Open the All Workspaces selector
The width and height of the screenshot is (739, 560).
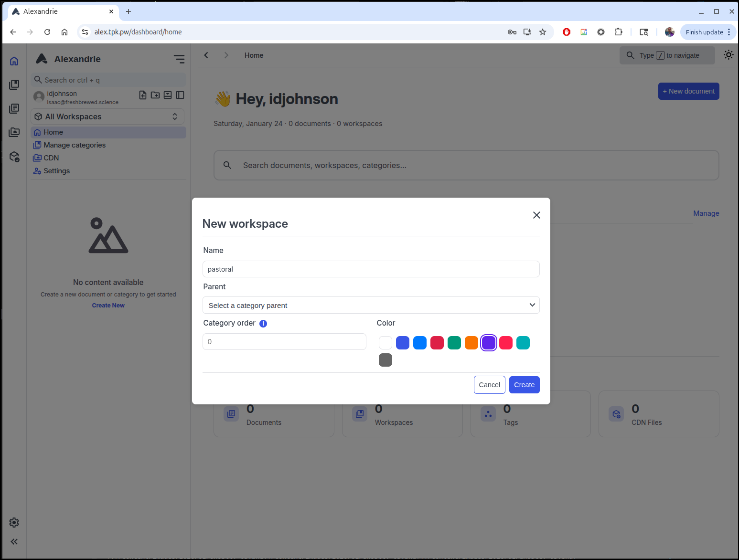107,116
